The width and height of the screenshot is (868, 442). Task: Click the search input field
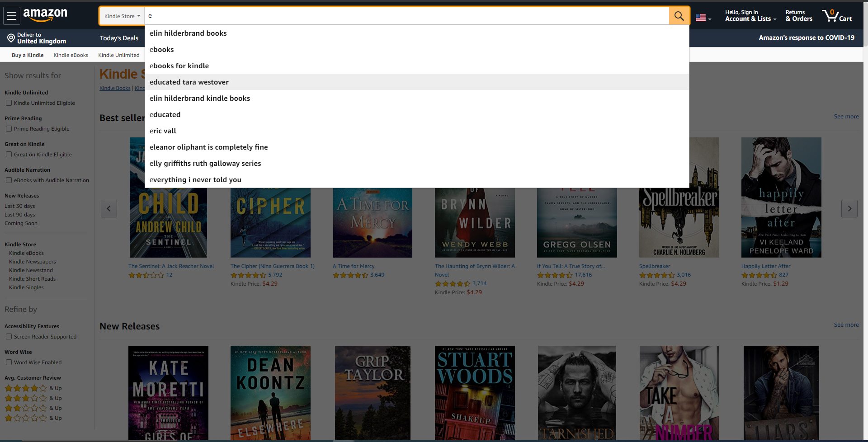click(407, 16)
